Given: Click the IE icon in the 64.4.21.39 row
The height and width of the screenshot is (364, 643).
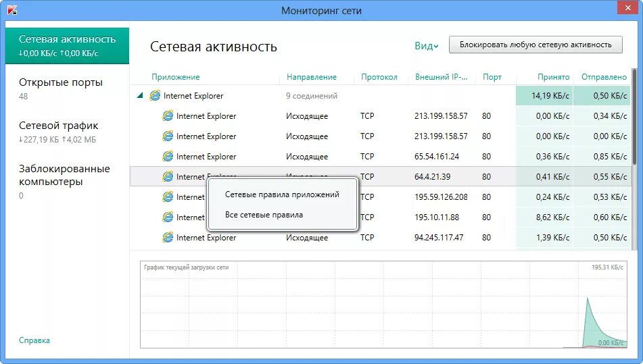Looking at the screenshot, I should tap(167, 176).
